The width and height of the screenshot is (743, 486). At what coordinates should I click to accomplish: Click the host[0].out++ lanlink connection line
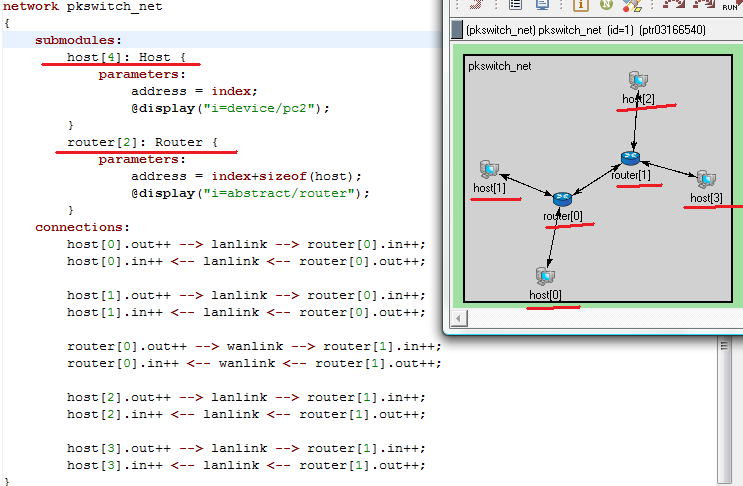[x=246, y=244]
